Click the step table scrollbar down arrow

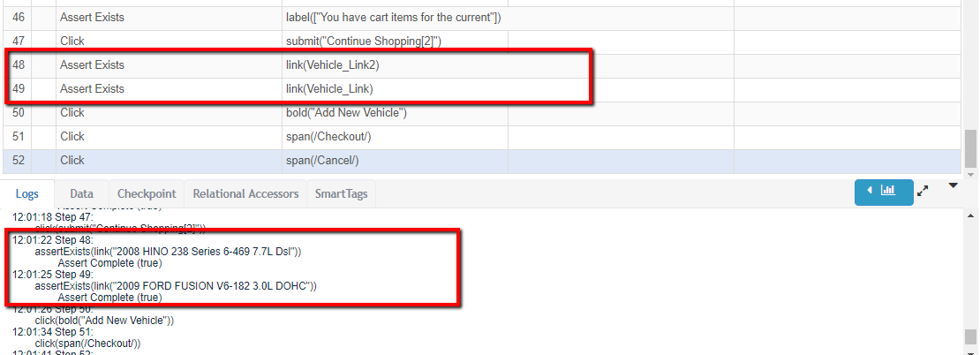pyautogui.click(x=970, y=173)
